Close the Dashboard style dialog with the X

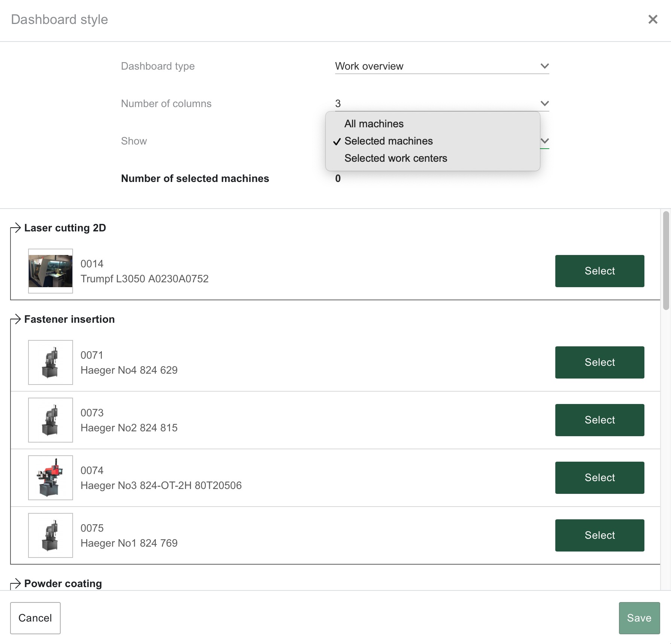point(653,19)
